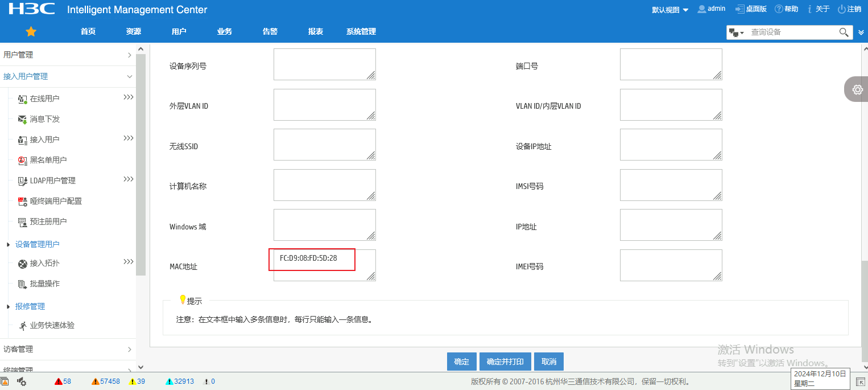Click the 32913 warning alarm count
Viewport: 868px width, 390px height.
point(184,381)
